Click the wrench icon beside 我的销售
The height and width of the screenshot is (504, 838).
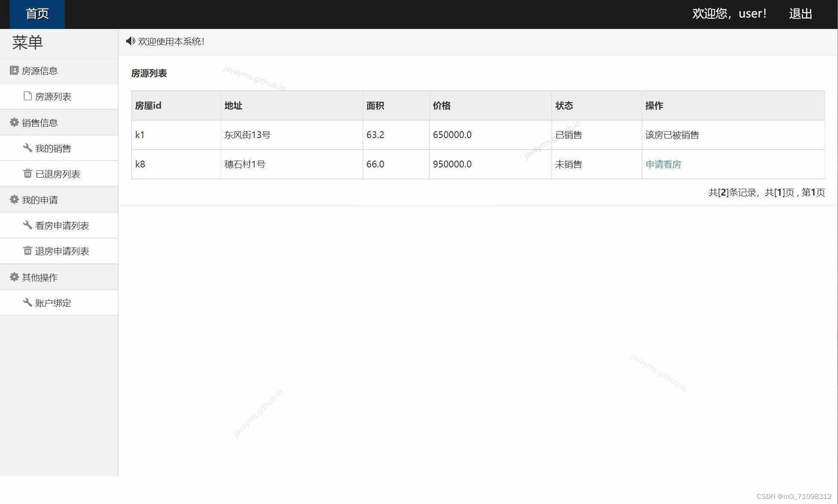click(28, 148)
